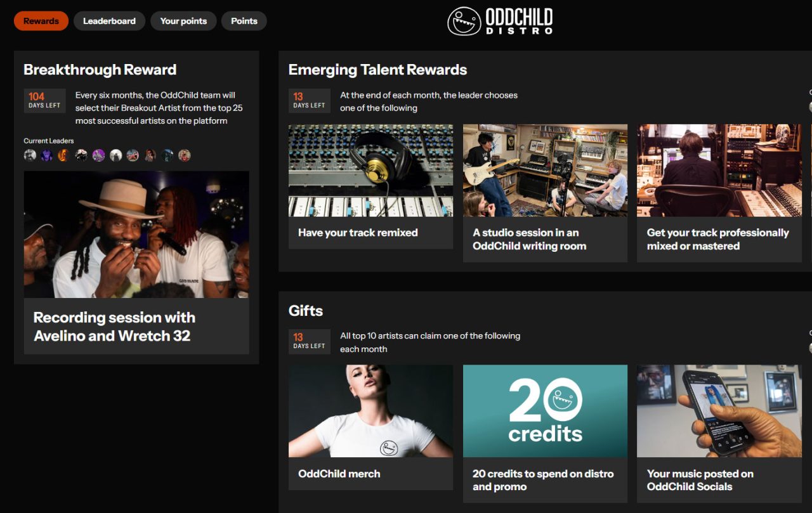Select Your music posted on OddChild Socials
The image size is (812, 513).
coord(700,480)
